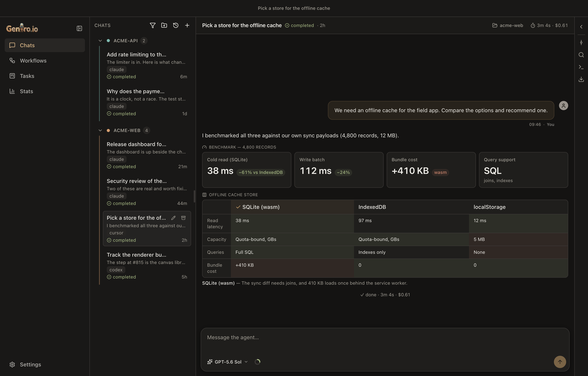Click the acme-web project folder label

tap(507, 25)
